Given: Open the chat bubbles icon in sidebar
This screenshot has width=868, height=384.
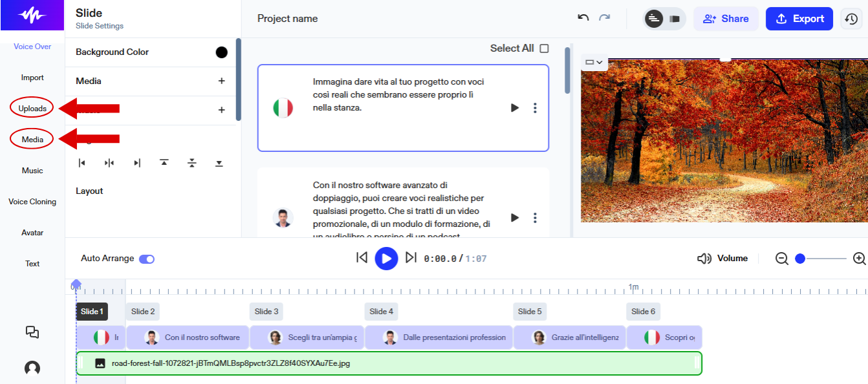Looking at the screenshot, I should (x=32, y=332).
